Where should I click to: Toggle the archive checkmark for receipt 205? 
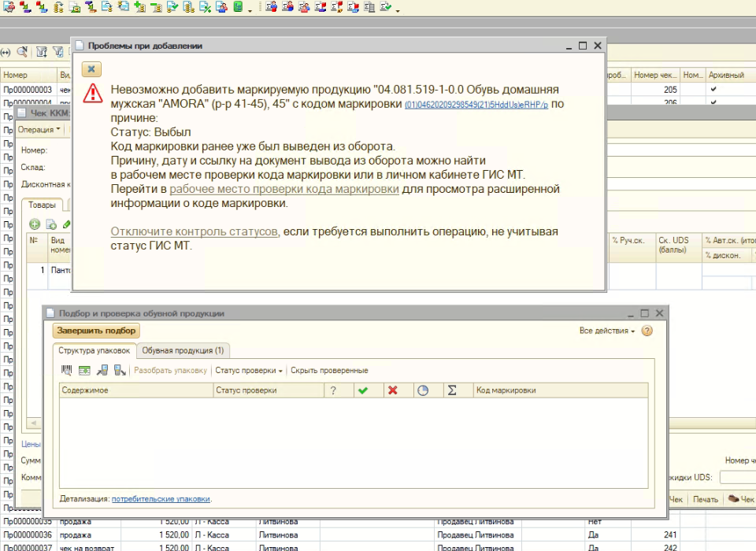coord(713,89)
